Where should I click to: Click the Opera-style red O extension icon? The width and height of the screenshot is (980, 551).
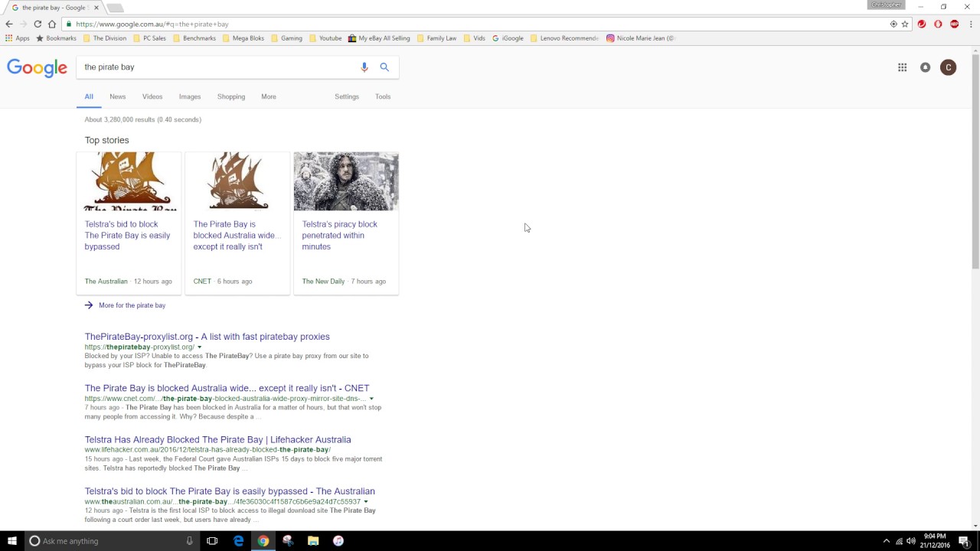[x=938, y=24]
